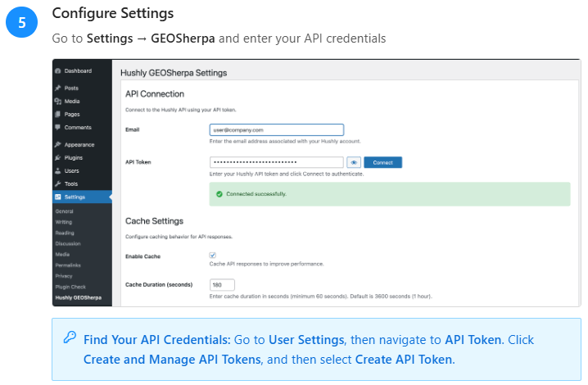Click the Settings sliders icon
Viewport: 588px width, 385px height.
click(x=58, y=197)
